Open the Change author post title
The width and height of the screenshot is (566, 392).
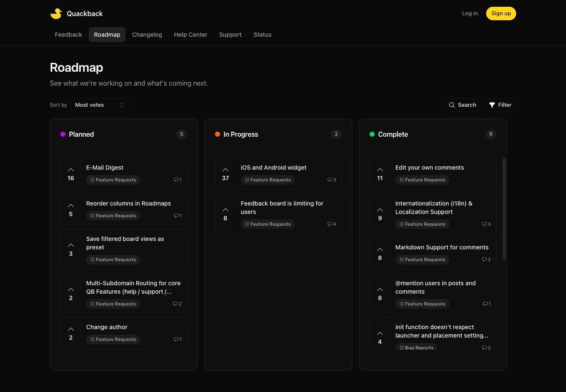point(107,327)
